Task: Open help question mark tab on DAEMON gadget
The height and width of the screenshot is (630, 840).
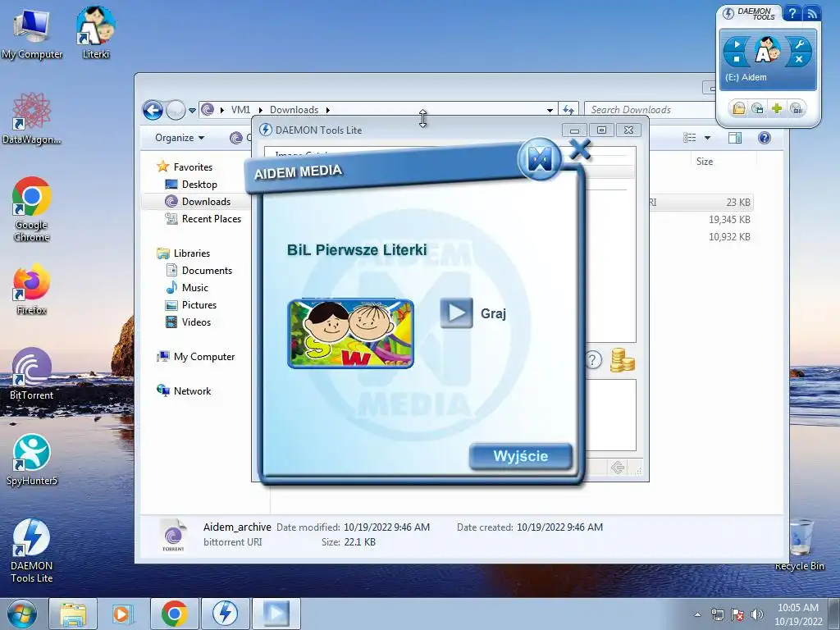Action: [x=792, y=13]
